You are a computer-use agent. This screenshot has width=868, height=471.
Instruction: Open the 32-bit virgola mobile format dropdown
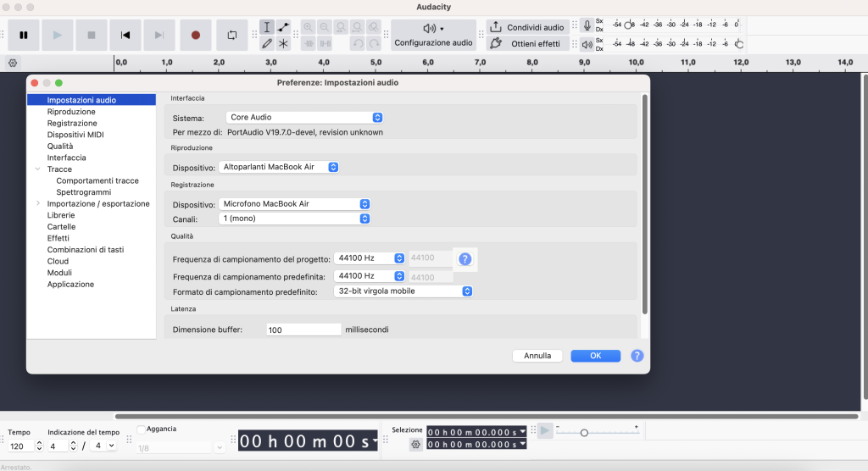tap(403, 291)
